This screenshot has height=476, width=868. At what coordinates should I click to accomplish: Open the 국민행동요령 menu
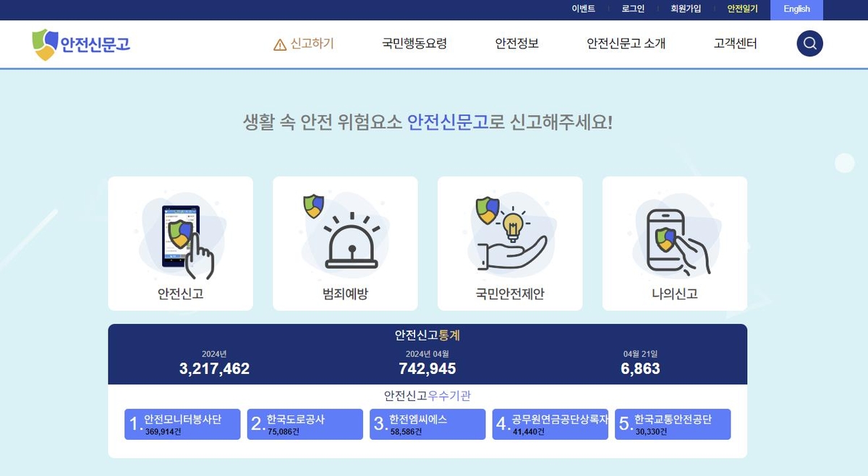[x=414, y=43]
